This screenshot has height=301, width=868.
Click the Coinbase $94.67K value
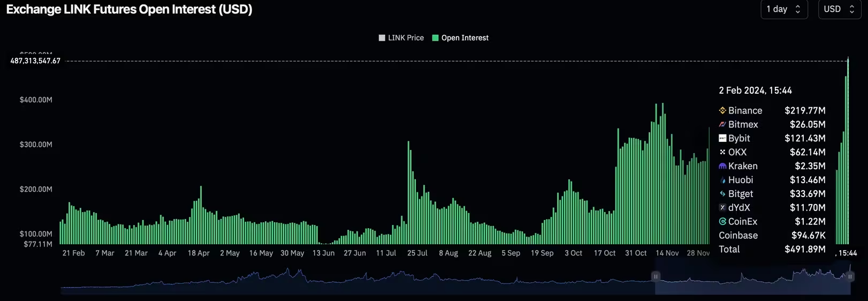point(809,236)
